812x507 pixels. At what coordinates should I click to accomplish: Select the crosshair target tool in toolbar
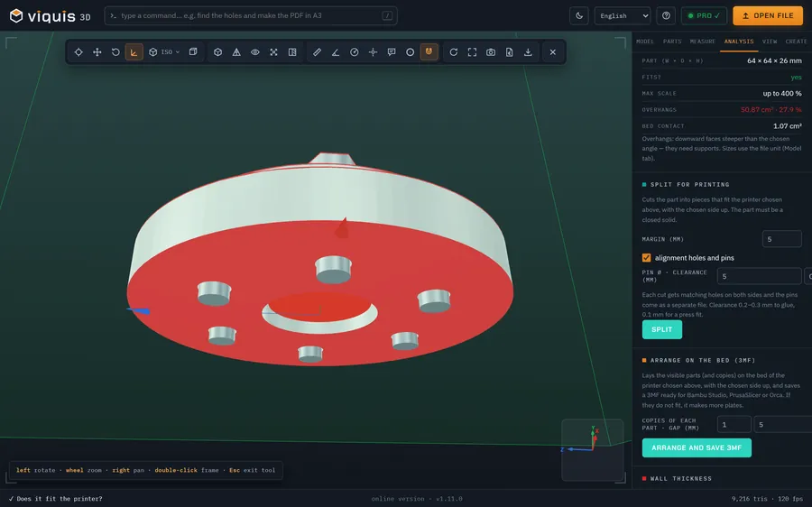click(78, 51)
